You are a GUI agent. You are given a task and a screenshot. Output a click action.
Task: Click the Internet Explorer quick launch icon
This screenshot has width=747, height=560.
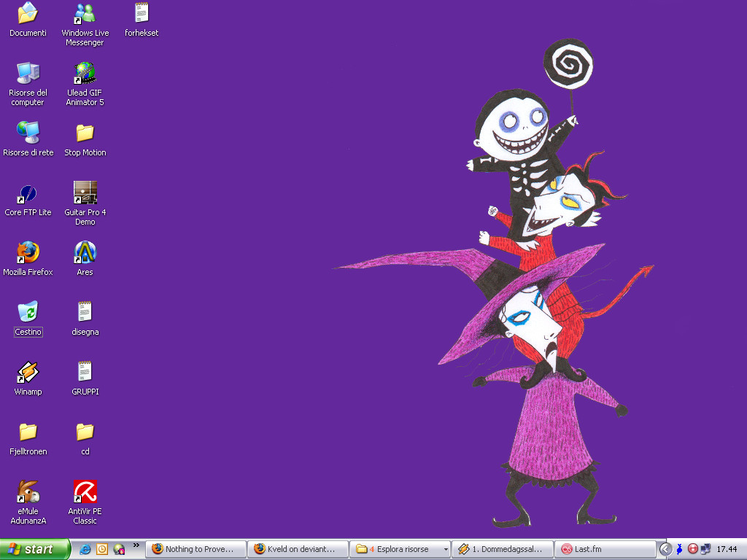pyautogui.click(x=85, y=549)
